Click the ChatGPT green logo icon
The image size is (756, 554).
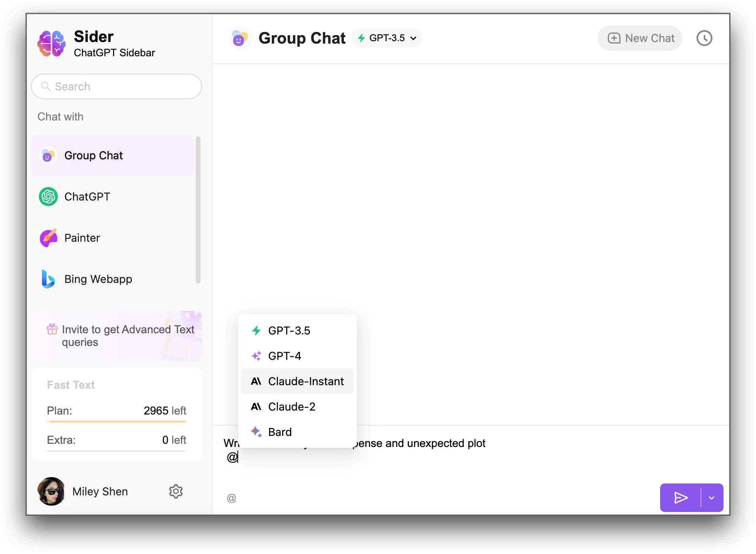pyautogui.click(x=48, y=197)
